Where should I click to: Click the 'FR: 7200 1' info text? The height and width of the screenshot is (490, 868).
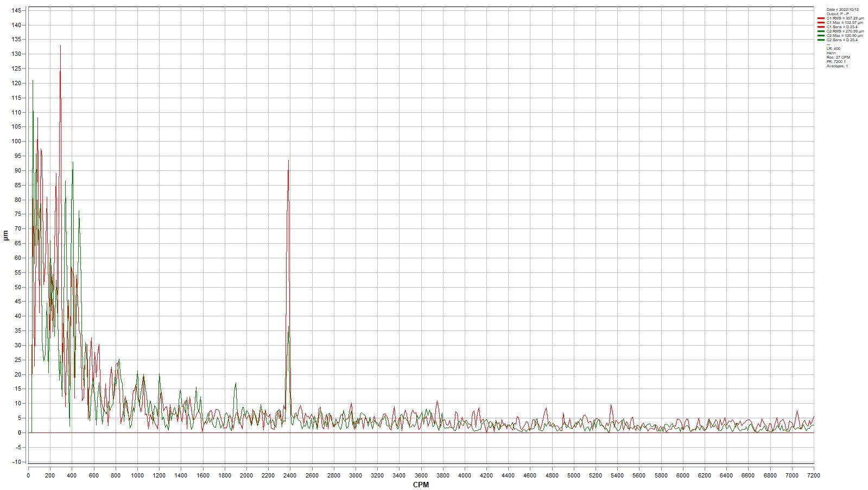836,62
